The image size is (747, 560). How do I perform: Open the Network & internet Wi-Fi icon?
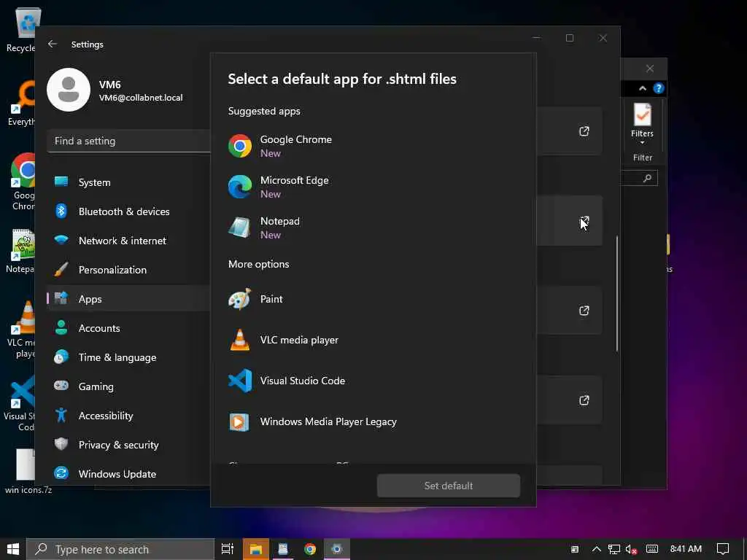[61, 240]
